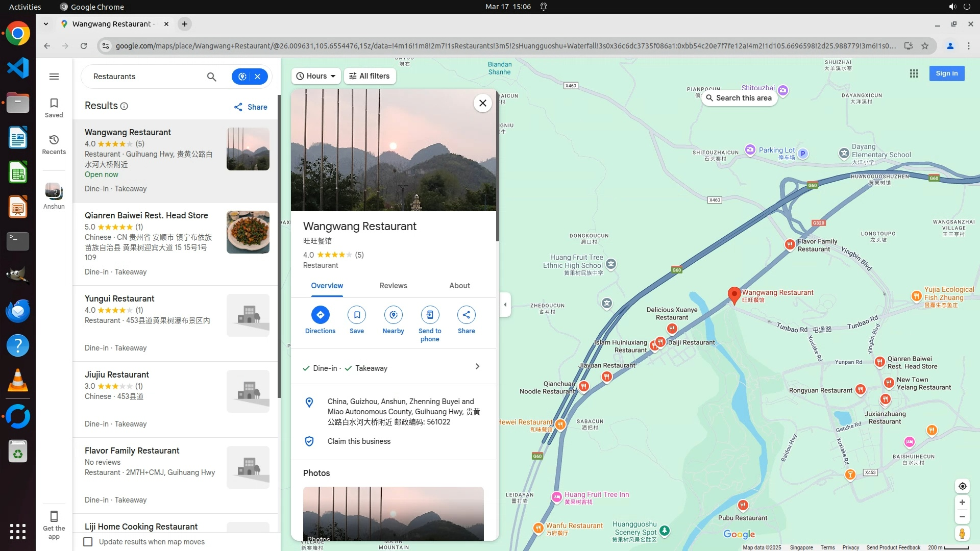Click the Directions icon for Wangwang Restaurant
Image resolution: width=980 pixels, height=551 pixels.
coord(320,315)
